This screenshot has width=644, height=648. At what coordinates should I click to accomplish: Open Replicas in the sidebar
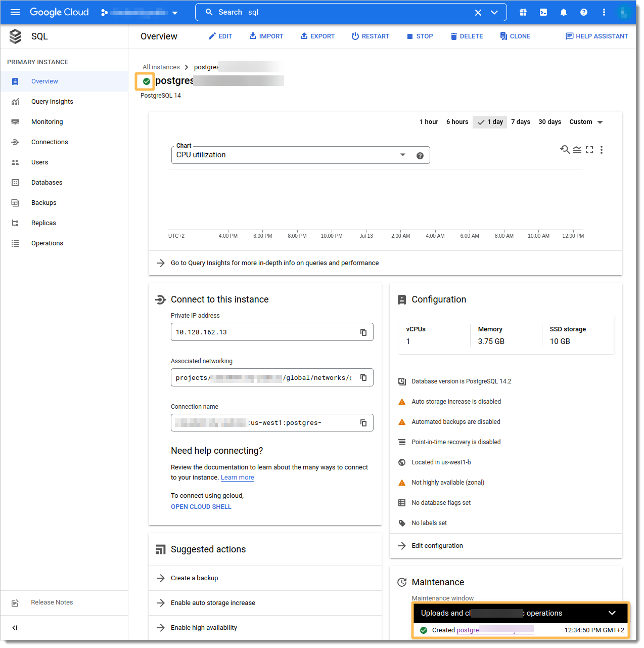[x=64, y=223]
